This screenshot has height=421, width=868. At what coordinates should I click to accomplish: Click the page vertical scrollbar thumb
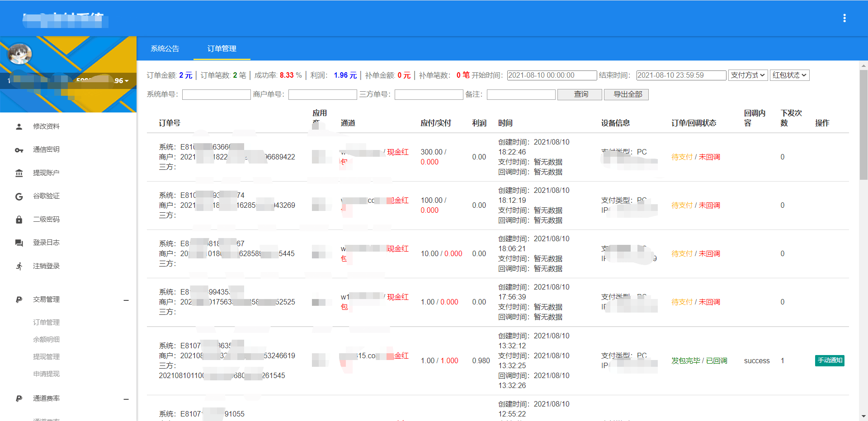coord(863,124)
